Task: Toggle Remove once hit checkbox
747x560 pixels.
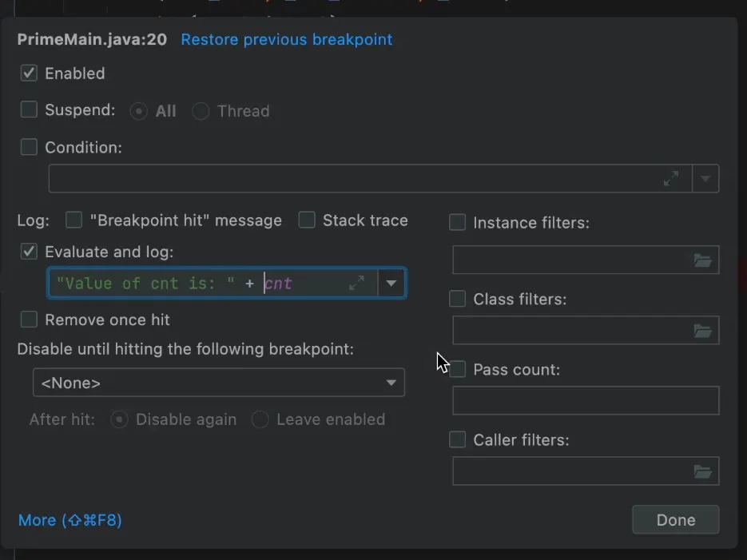Action: pos(29,320)
